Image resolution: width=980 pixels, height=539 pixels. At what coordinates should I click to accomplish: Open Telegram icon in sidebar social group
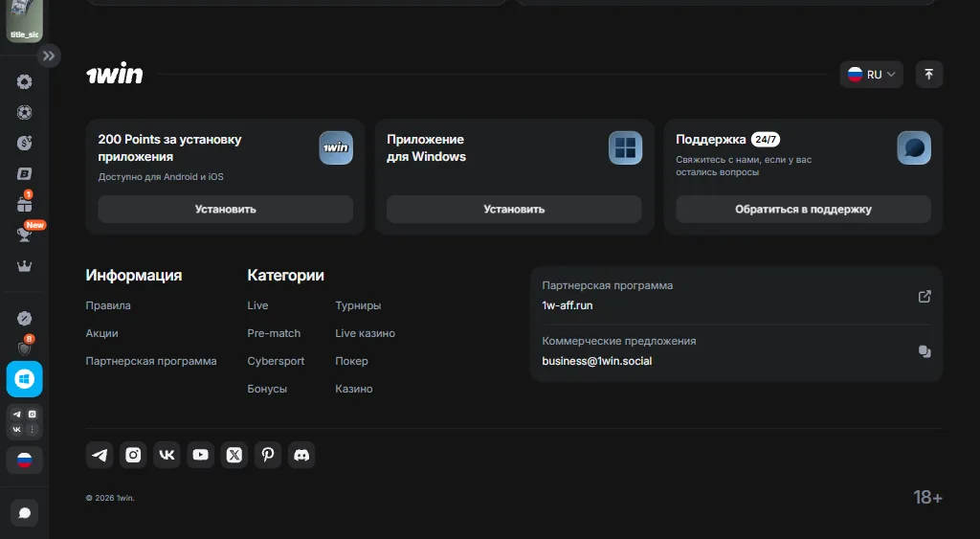17,414
